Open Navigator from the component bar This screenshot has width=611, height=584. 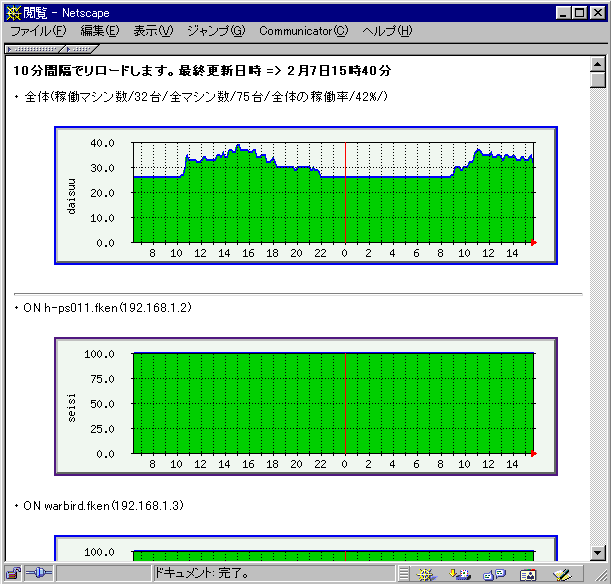(426, 574)
